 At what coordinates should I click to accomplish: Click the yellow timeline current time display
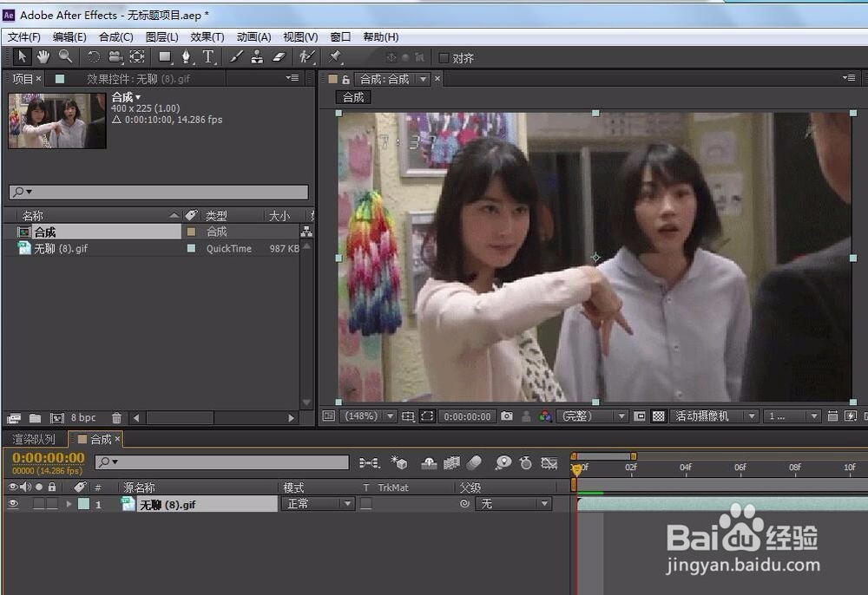pyautogui.click(x=48, y=458)
